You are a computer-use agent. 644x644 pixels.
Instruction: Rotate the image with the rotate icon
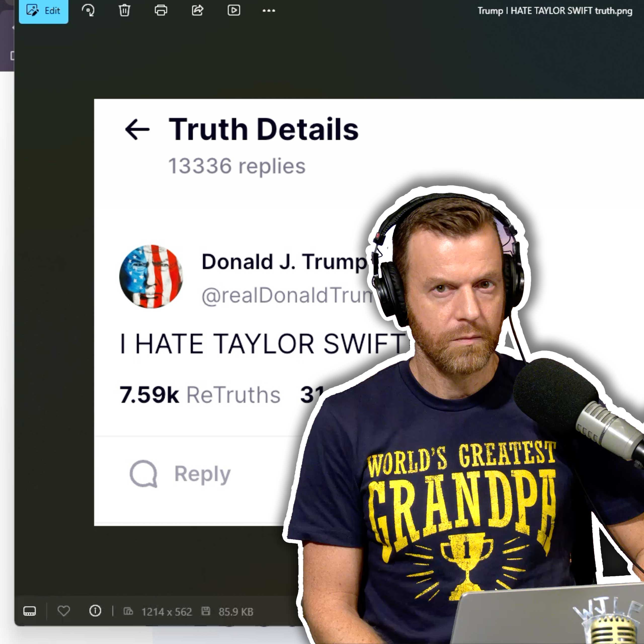(x=88, y=11)
